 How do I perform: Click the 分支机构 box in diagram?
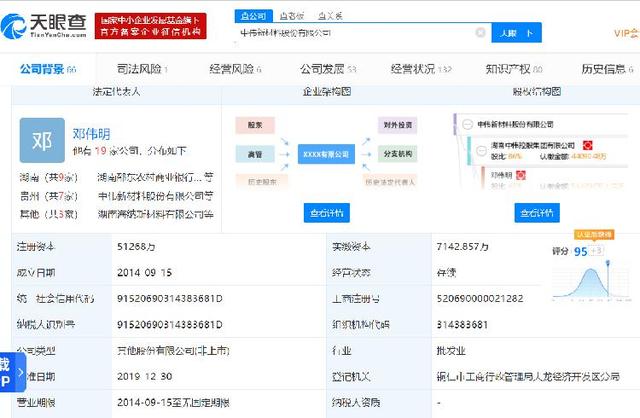[x=398, y=154]
